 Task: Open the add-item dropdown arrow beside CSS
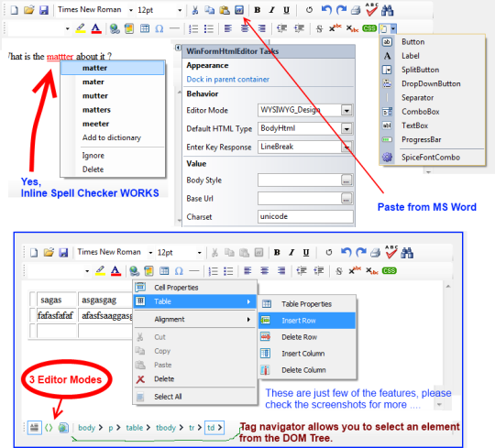pyautogui.click(x=393, y=28)
